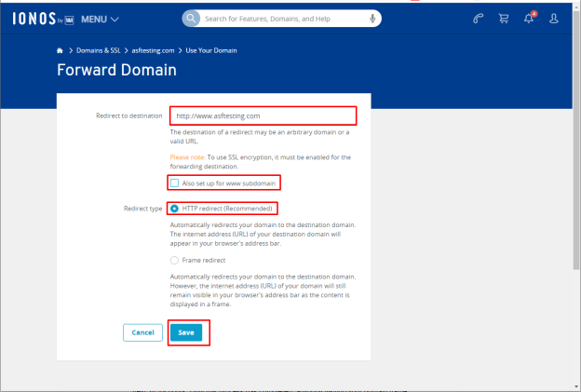The height and width of the screenshot is (392, 581).
Task: Click the 'Redirect to destination' label
Action: click(x=128, y=116)
